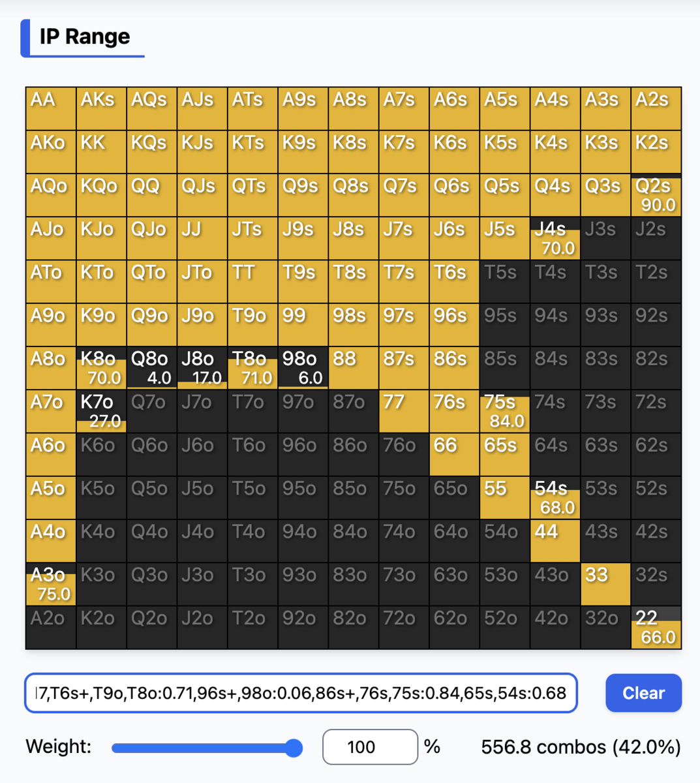Select the 75s cell weighted 84.0
The width and height of the screenshot is (700, 783).
pos(505,412)
